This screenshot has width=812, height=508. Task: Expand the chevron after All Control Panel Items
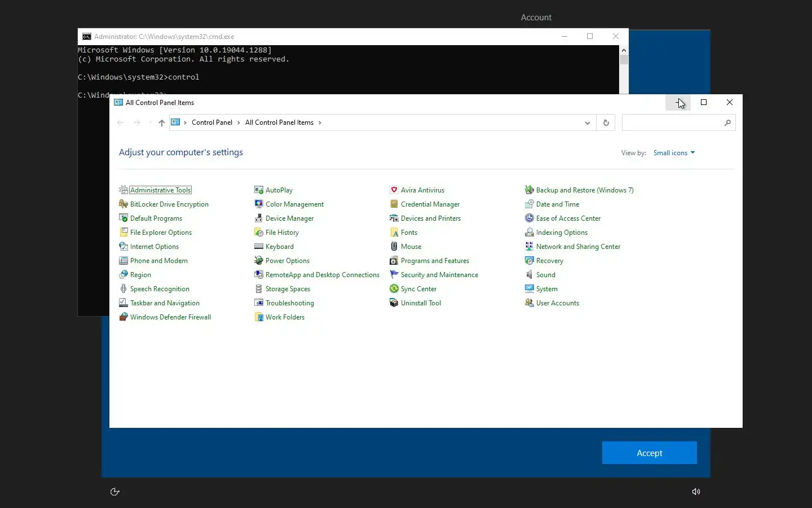click(x=320, y=122)
